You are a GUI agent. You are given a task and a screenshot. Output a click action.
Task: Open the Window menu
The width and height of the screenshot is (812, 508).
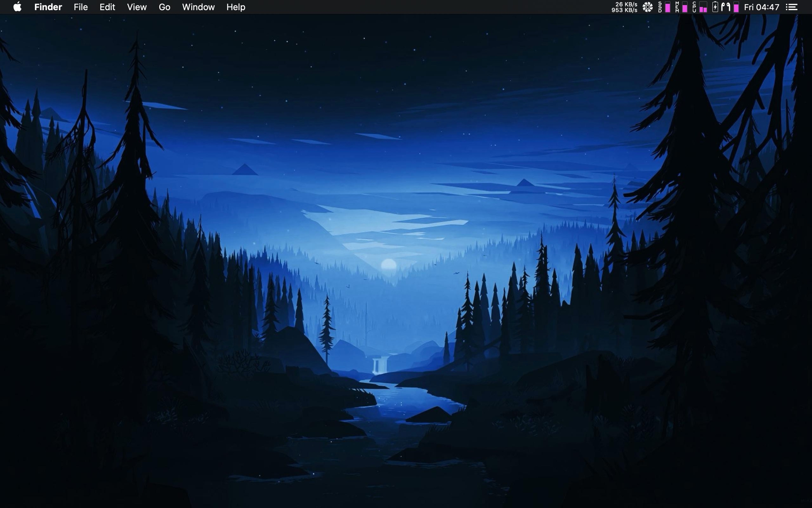click(x=198, y=7)
